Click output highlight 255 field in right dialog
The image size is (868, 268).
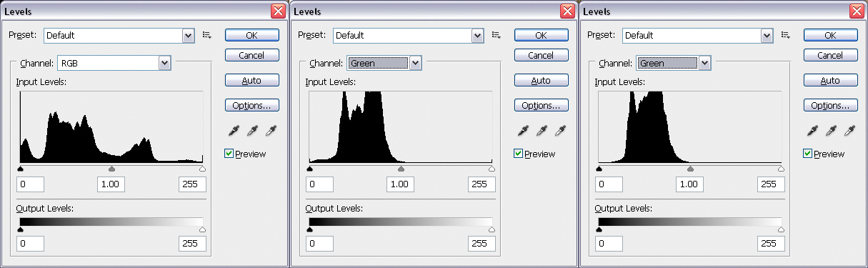point(771,244)
